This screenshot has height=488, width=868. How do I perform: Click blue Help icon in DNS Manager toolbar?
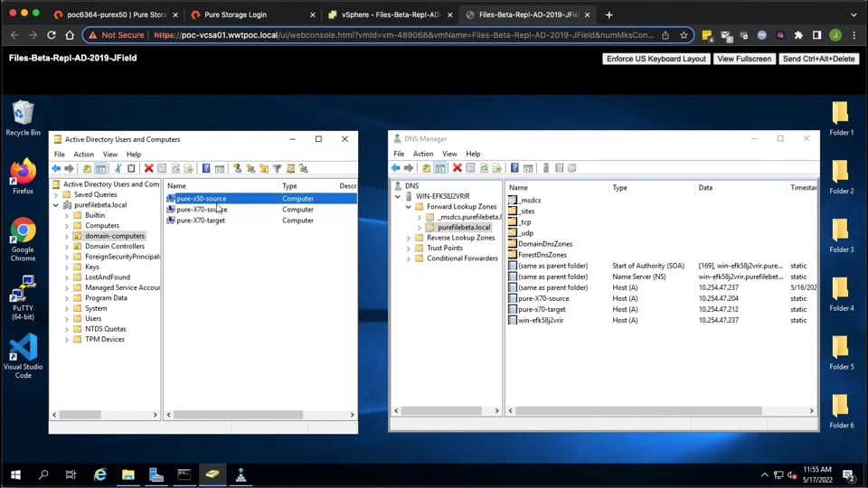(514, 168)
